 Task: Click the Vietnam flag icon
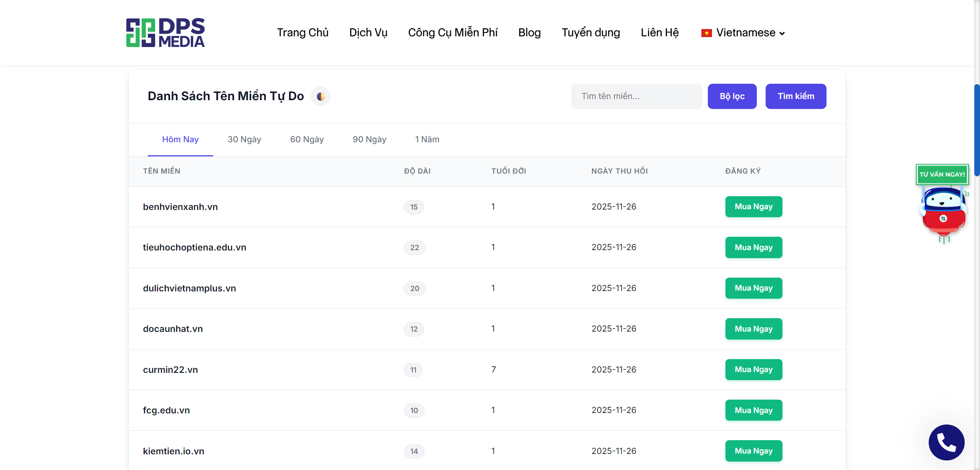[x=706, y=33]
